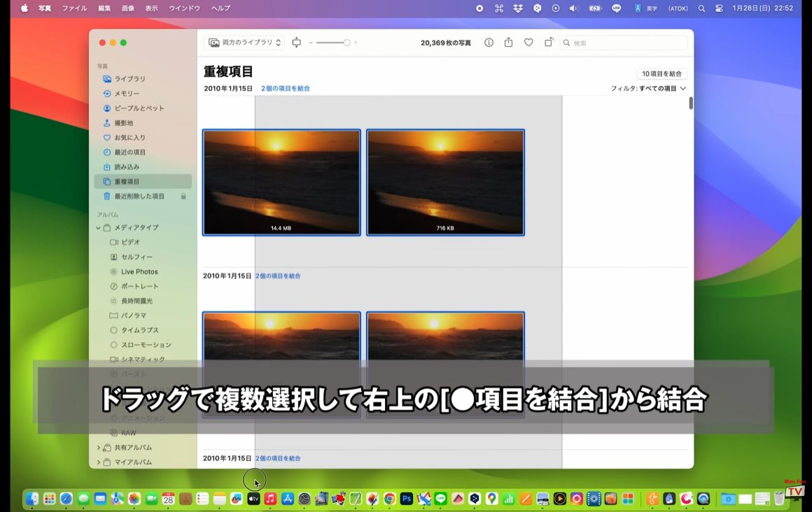812x512 pixels.
Task: Click the 10項目を結合 button
Action: 661,73
